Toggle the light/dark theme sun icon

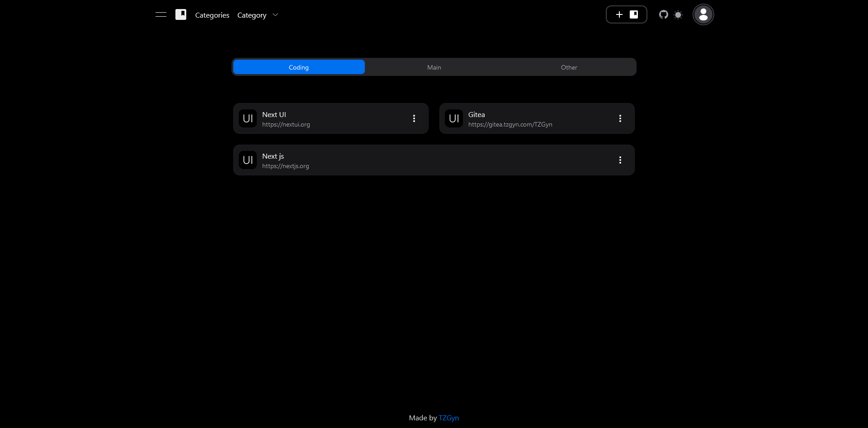678,15
